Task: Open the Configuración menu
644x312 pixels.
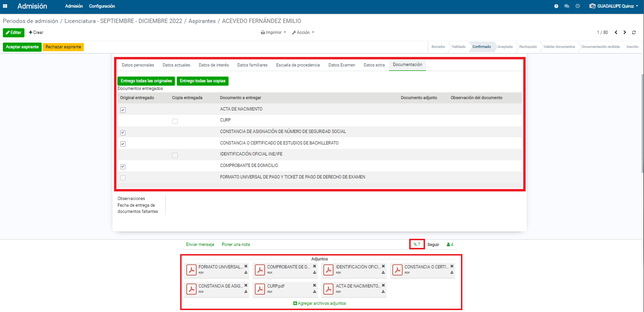Action: 102,6
